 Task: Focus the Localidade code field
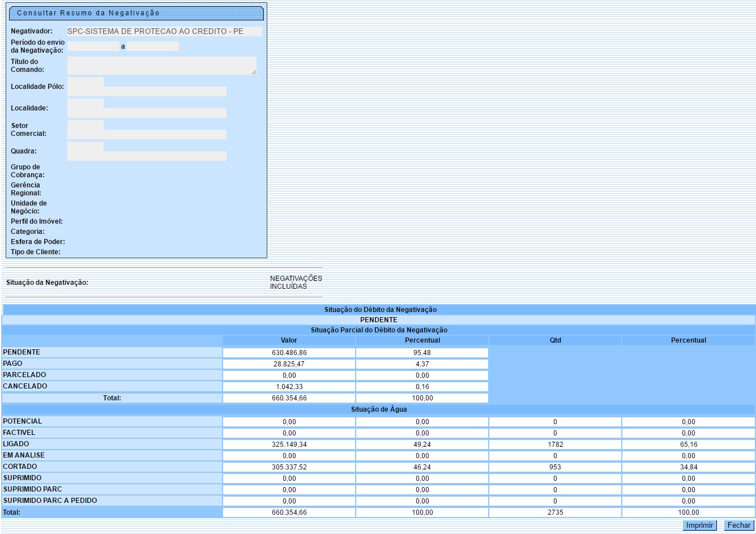tap(86, 104)
